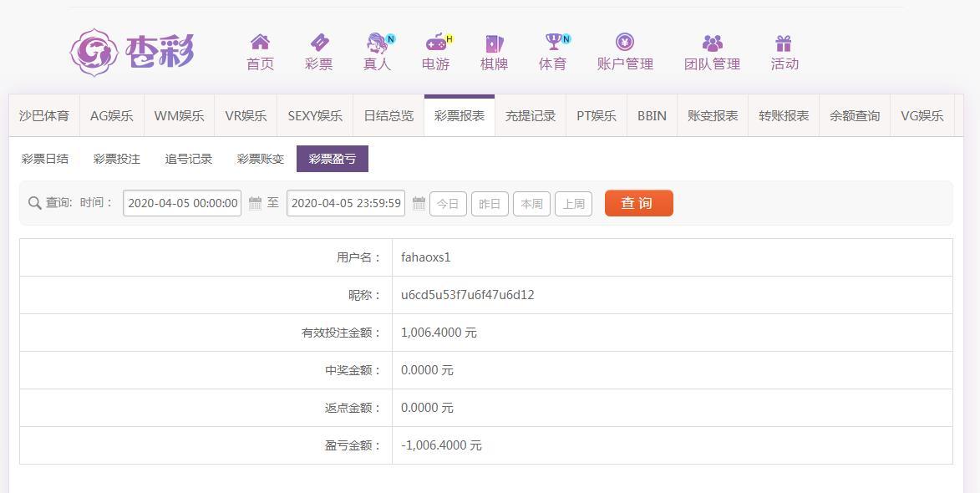Viewport: 980px width, 493px height.
Task: Open the 电游 gamepad icon
Action: tap(435, 43)
